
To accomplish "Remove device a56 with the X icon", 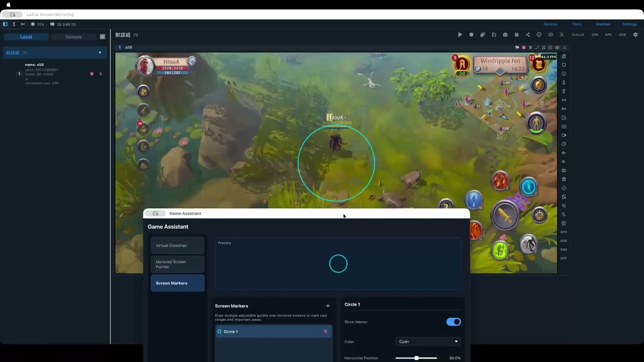I will tap(100, 74).
